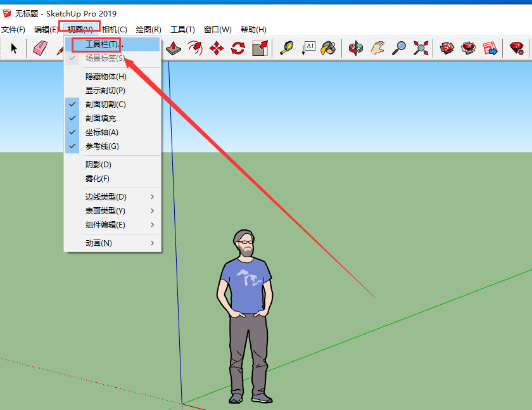Toggle 参考线 (Guides) visibility
The height and width of the screenshot is (410, 532).
click(x=102, y=146)
